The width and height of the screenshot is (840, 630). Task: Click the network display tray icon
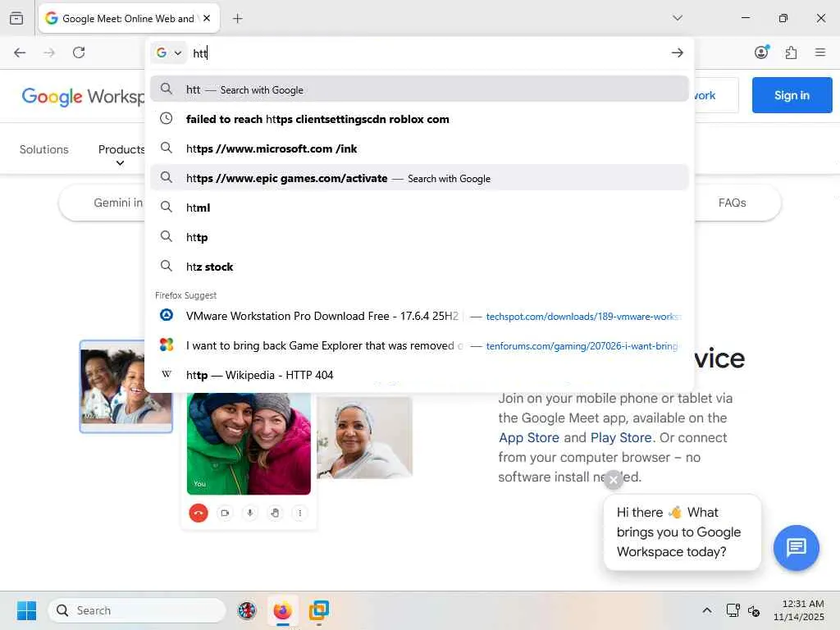coord(733,610)
